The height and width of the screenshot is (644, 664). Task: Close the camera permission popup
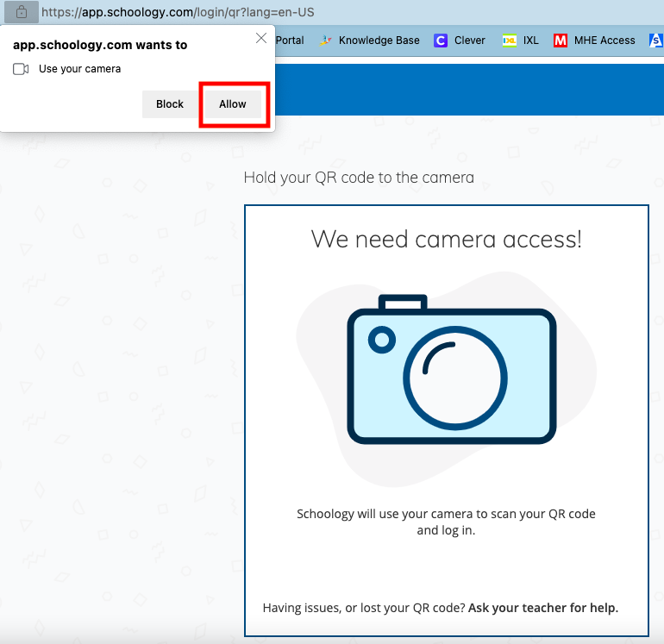click(261, 38)
